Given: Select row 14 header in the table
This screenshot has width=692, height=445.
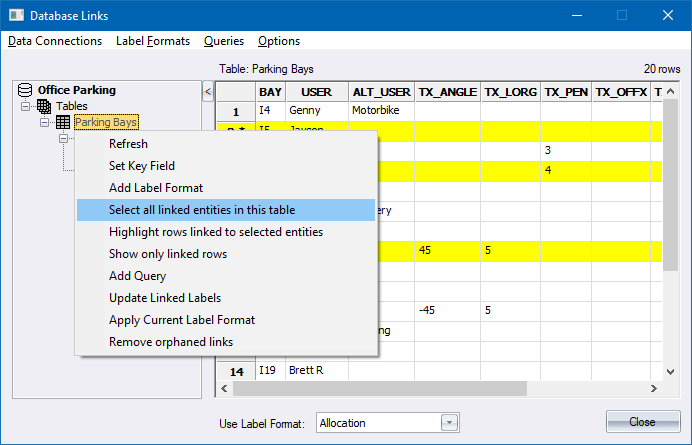Looking at the screenshot, I should (x=237, y=371).
